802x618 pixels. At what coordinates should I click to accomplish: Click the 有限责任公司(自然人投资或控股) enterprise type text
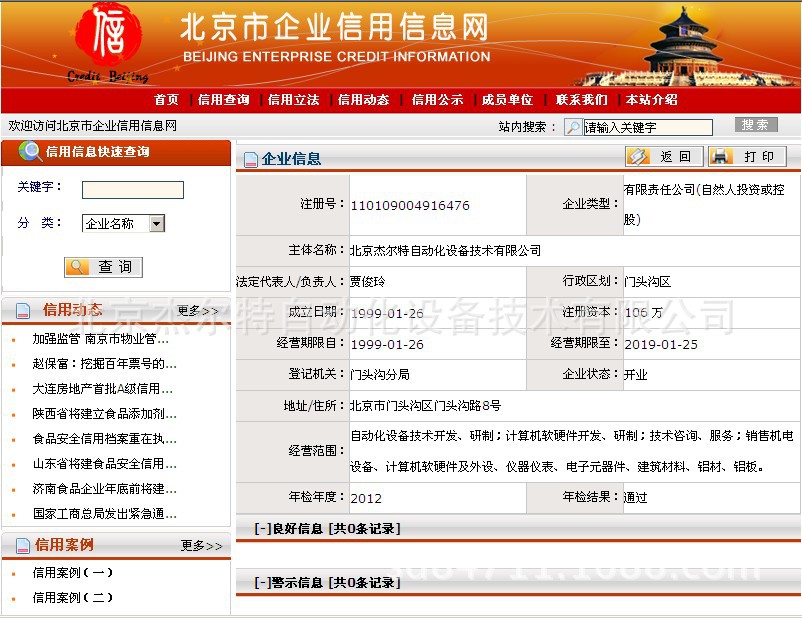[704, 205]
